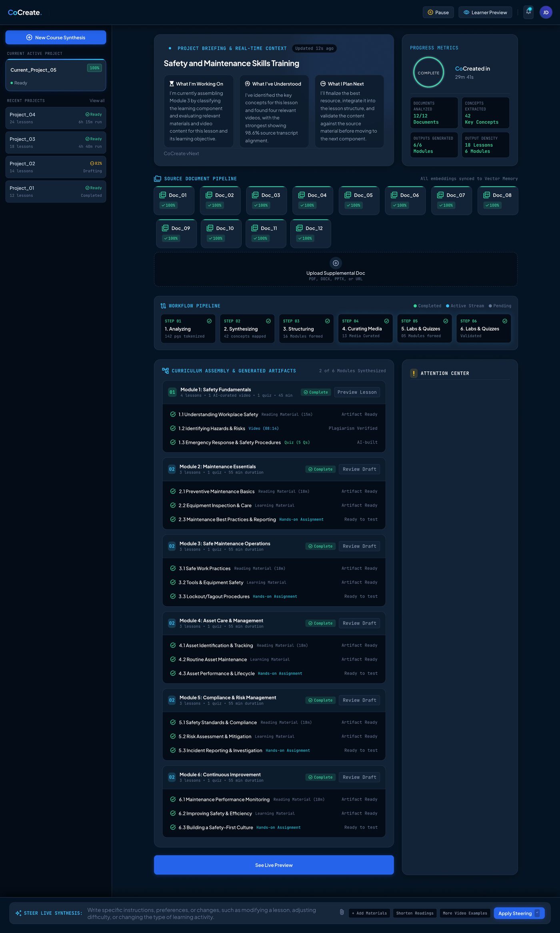Click the Doc_07 PDF icon
The height and width of the screenshot is (933, 560).
440,195
